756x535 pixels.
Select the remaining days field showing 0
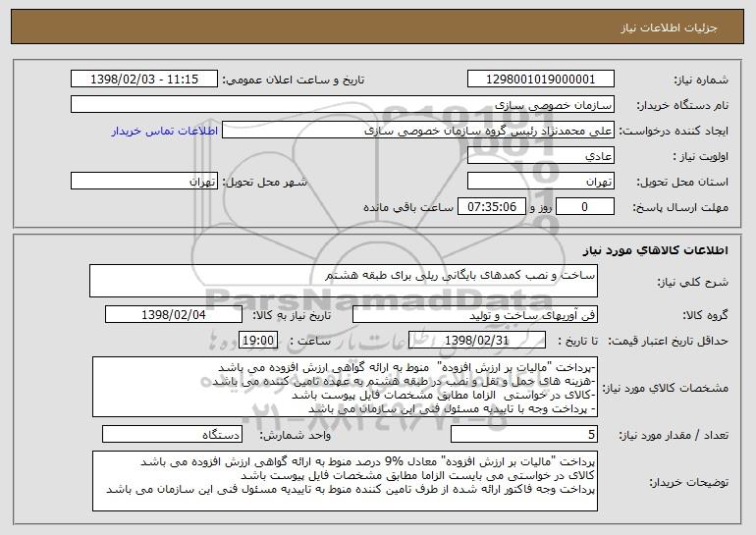pos(585,206)
